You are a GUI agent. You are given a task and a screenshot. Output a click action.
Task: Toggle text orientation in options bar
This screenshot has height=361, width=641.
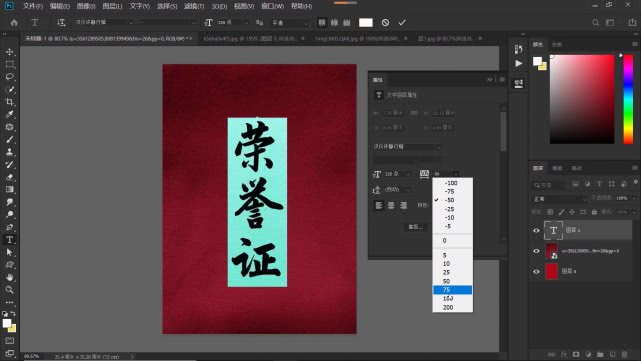(x=61, y=23)
